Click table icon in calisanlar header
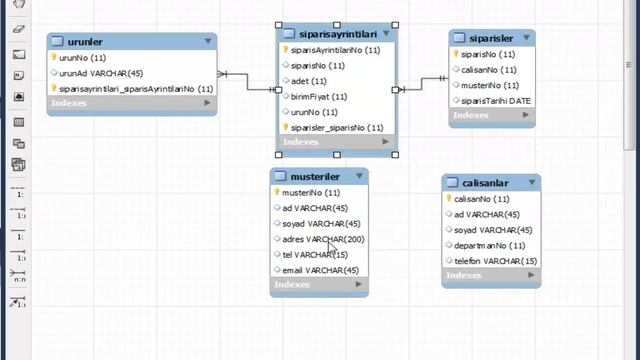 (452, 182)
